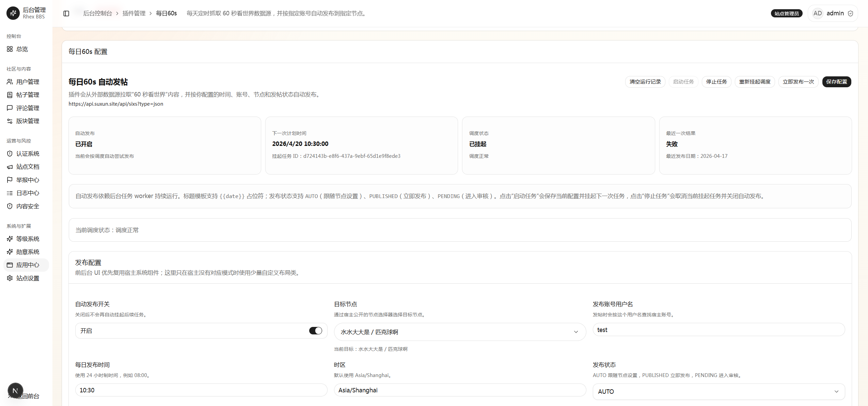The image size is (868, 406).
Task: Click the report center flag icon
Action: (10, 180)
